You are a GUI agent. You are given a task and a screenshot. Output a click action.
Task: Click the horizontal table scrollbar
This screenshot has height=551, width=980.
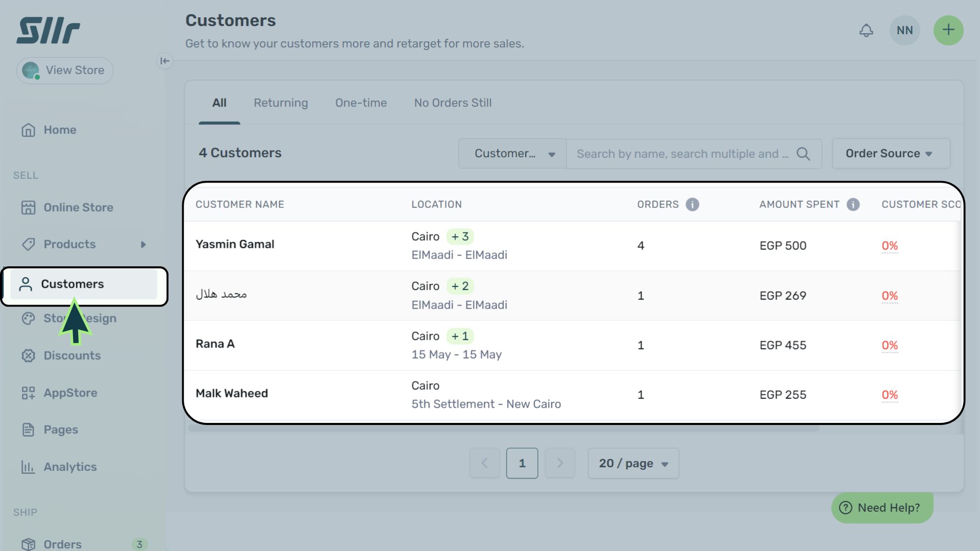click(503, 429)
